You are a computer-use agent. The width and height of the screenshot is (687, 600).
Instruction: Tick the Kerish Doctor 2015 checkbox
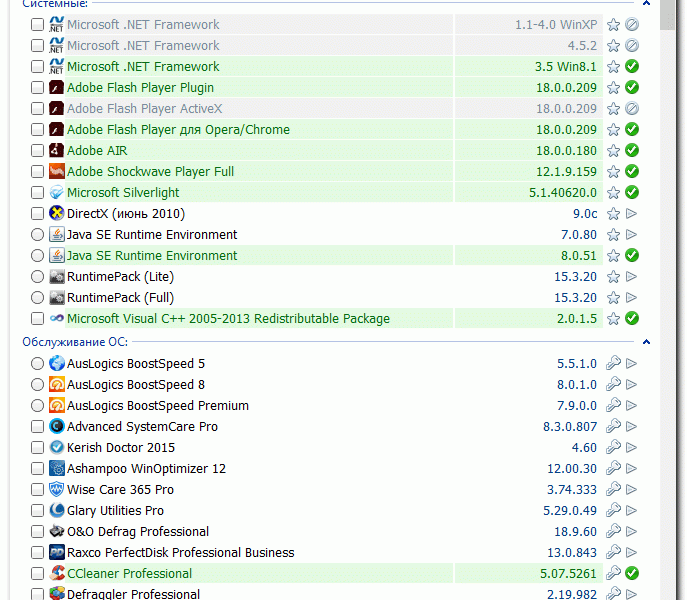(x=38, y=447)
